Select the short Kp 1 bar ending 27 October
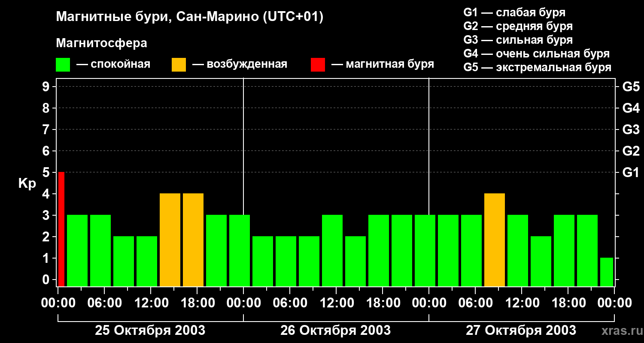Screen dimensions: 644x343 click(x=607, y=272)
